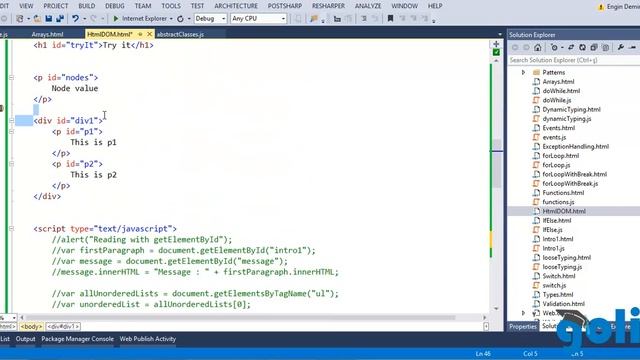Select div#div1 breadcrumb tag

pos(63,327)
